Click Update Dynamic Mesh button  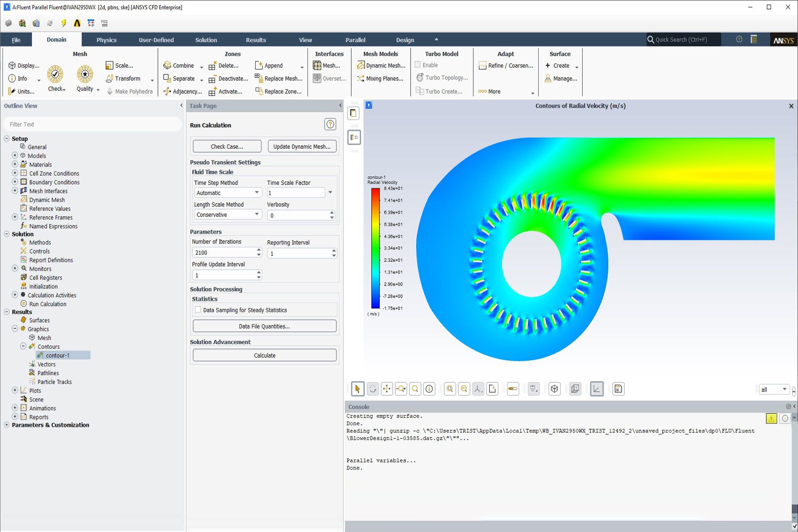[302, 146]
